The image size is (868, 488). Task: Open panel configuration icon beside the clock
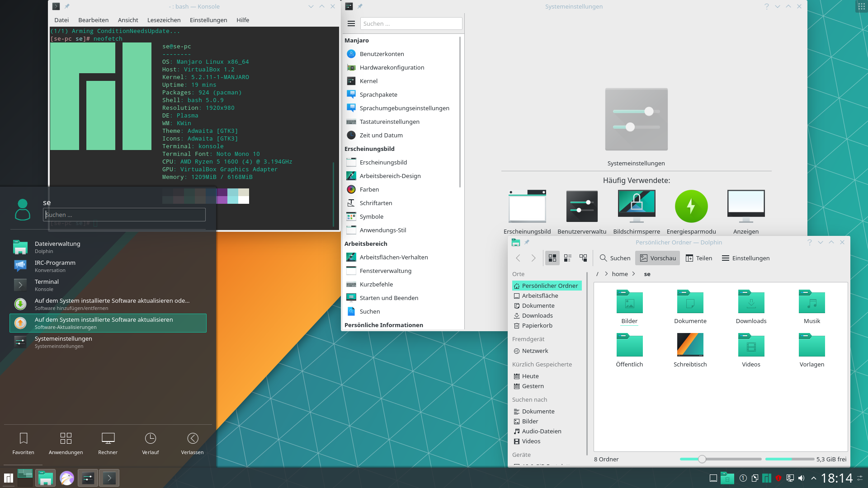tap(860, 478)
